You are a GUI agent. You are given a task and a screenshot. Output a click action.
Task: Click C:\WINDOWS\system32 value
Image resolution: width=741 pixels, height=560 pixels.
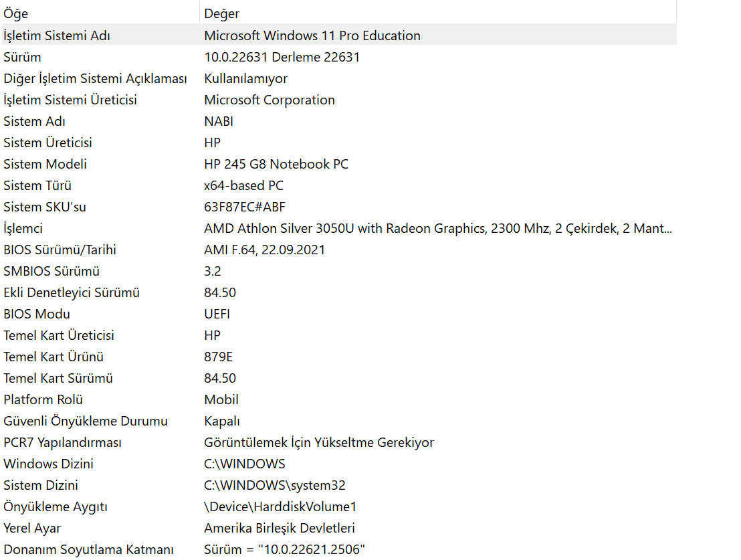click(275, 485)
